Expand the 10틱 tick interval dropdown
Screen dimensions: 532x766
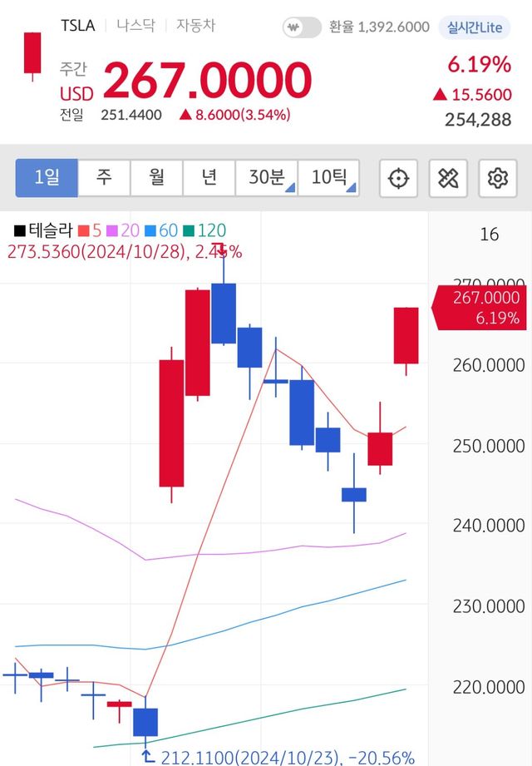click(329, 178)
